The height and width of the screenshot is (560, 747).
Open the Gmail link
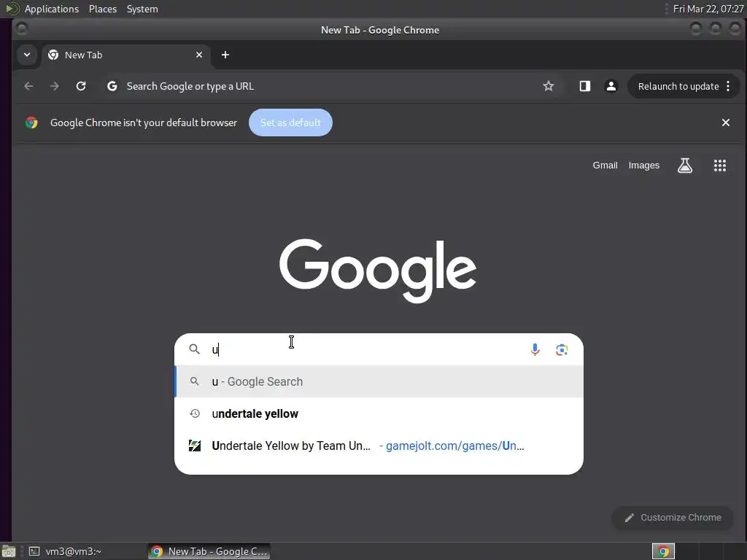(605, 166)
